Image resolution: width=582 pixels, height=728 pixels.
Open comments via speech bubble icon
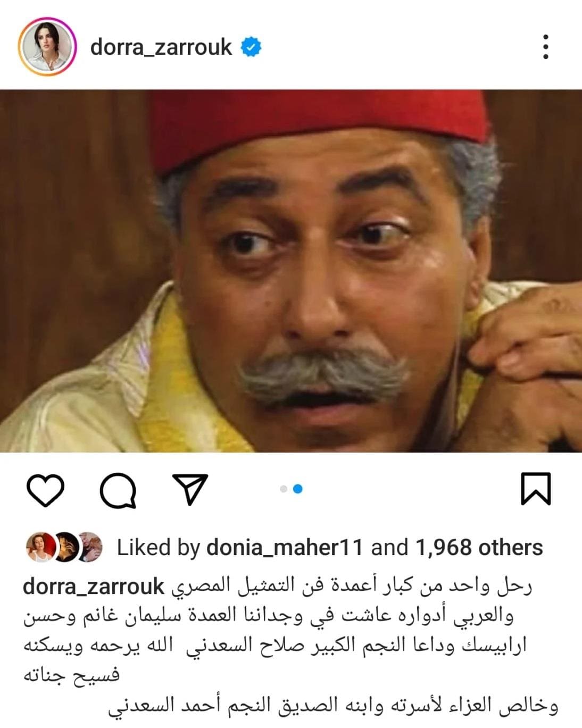pyautogui.click(x=118, y=490)
